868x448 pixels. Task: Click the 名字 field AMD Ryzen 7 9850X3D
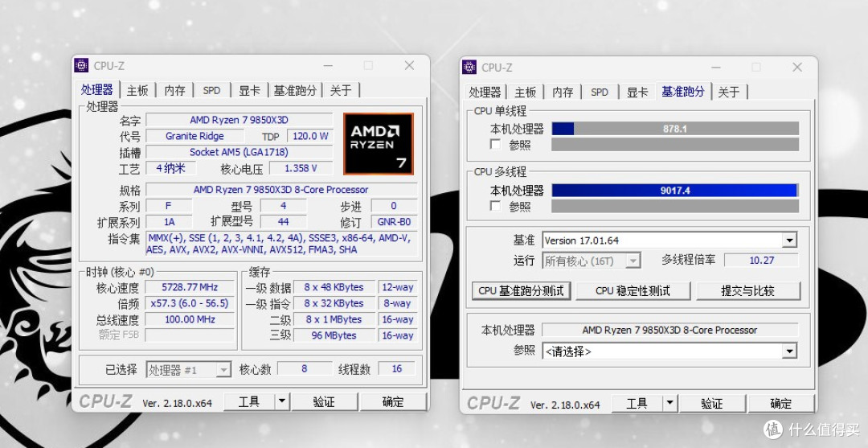pyautogui.click(x=240, y=120)
